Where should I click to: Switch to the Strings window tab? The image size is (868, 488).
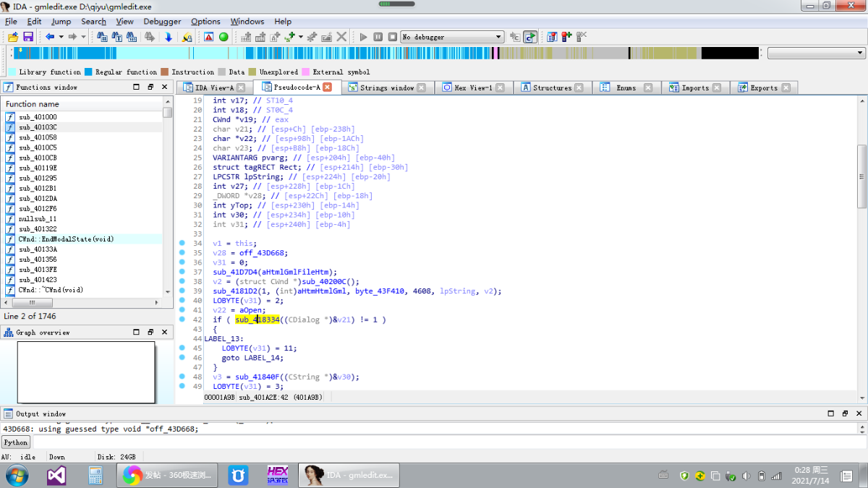tap(387, 87)
